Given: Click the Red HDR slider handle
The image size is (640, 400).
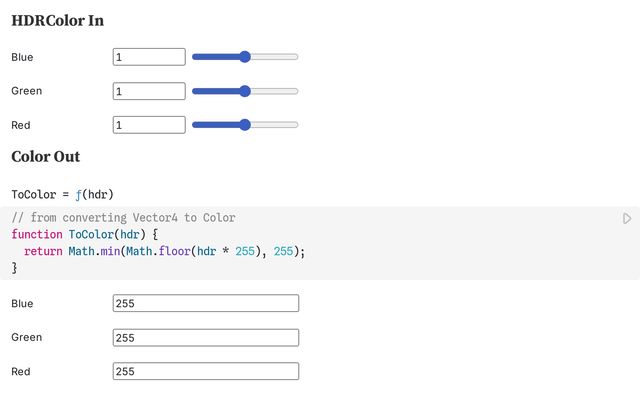Looking at the screenshot, I should click(245, 125).
